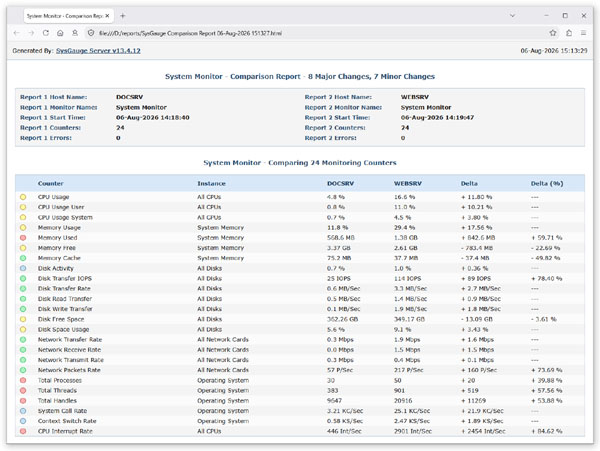
Task: Click the yellow status dot for CPU Usage
Action: pos(23,197)
